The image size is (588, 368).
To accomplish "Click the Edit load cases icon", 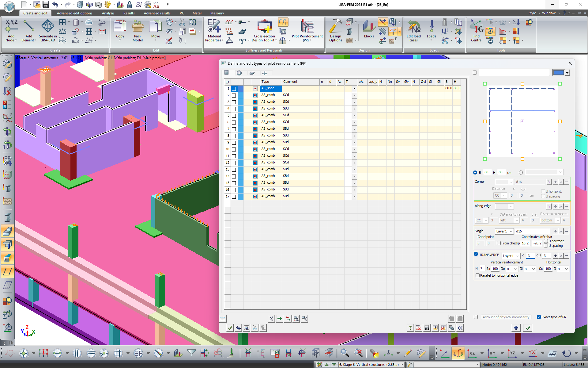I will pyautogui.click(x=413, y=27).
